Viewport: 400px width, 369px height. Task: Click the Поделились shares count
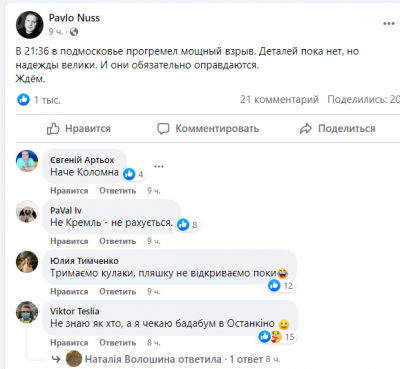coord(363,99)
